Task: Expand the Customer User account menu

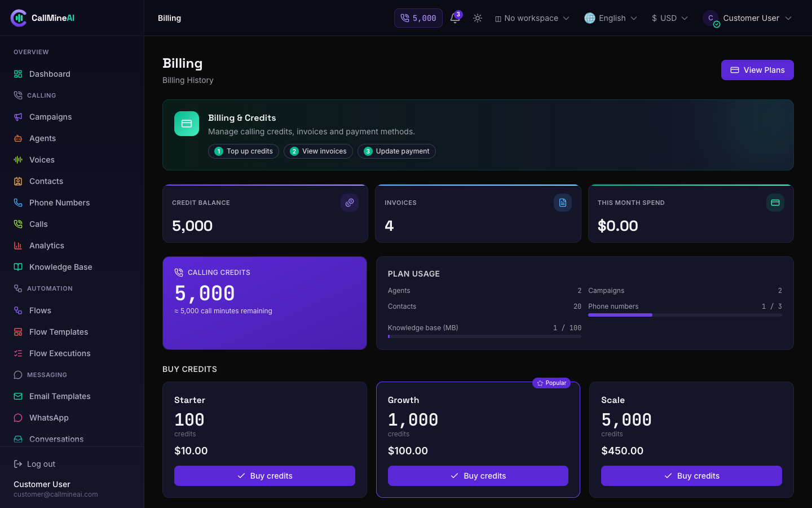Action: click(x=747, y=18)
